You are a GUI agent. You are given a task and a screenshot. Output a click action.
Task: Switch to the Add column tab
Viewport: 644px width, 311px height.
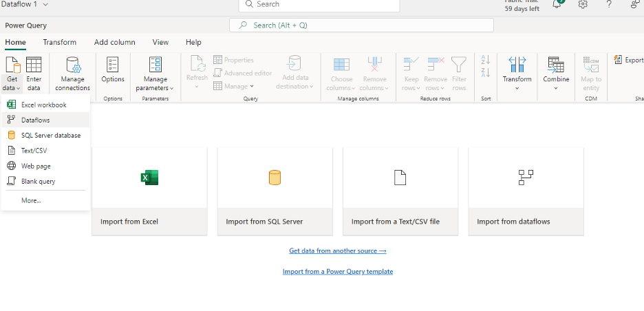click(x=115, y=43)
